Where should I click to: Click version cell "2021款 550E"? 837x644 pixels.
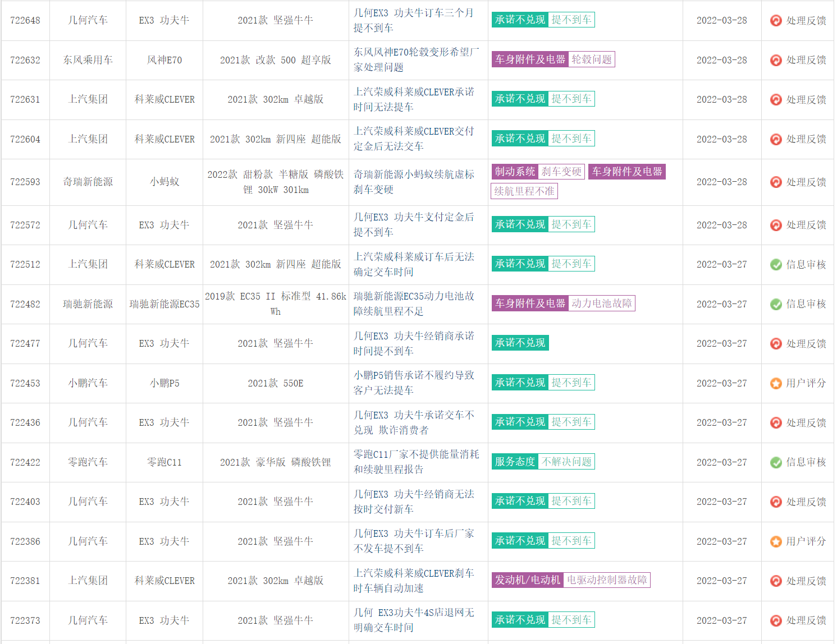(276, 383)
